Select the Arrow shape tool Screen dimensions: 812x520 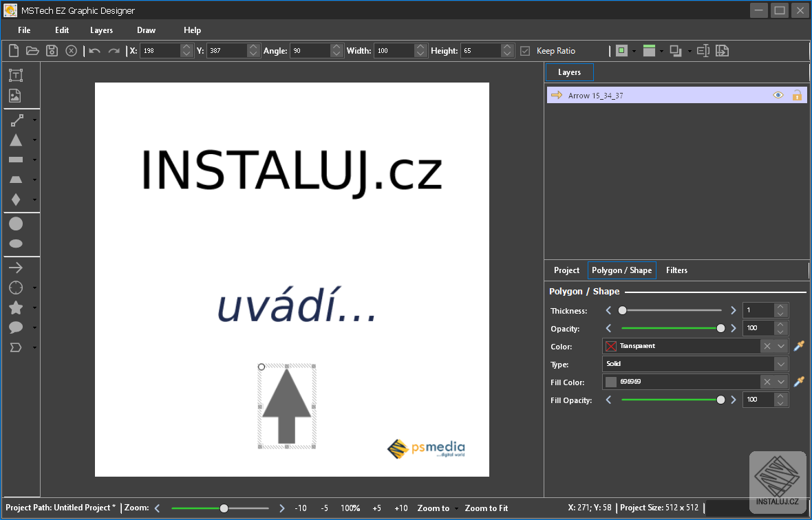click(16, 268)
